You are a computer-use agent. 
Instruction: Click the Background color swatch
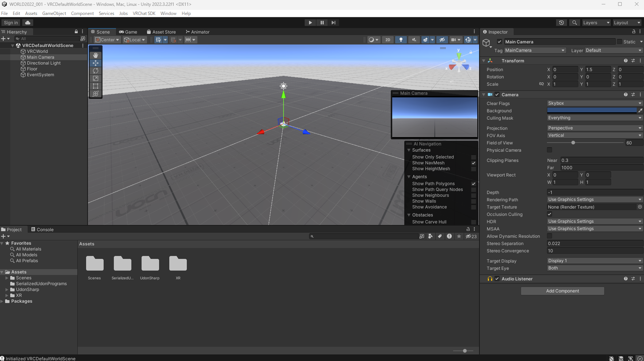pyautogui.click(x=592, y=110)
